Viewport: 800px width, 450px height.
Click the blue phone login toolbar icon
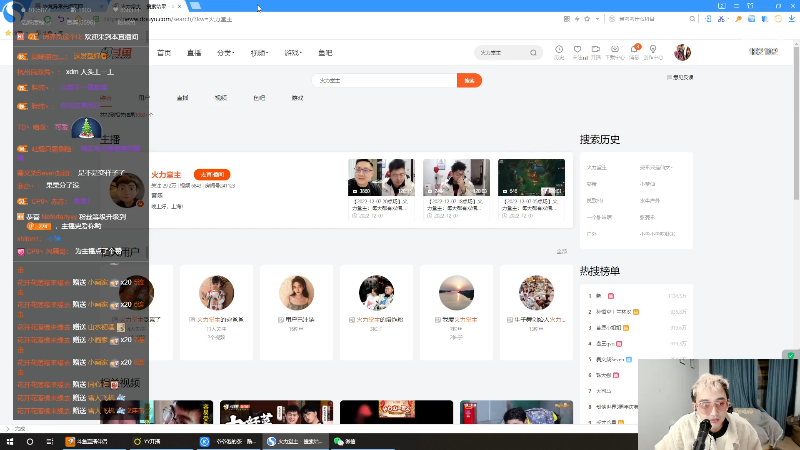(708, 19)
